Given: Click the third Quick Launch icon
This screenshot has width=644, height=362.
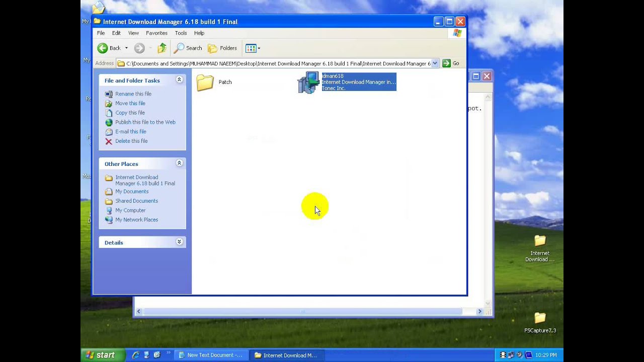Looking at the screenshot, I should [157, 355].
